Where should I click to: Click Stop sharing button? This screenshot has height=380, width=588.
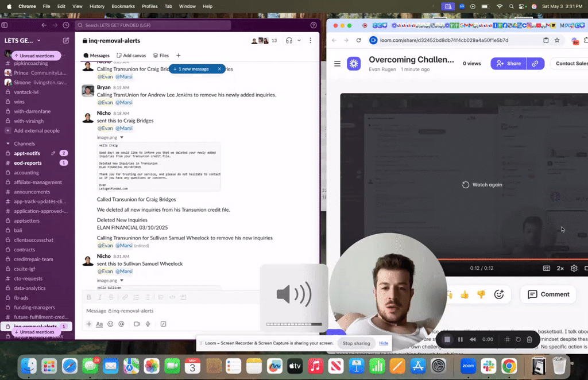[356, 343]
